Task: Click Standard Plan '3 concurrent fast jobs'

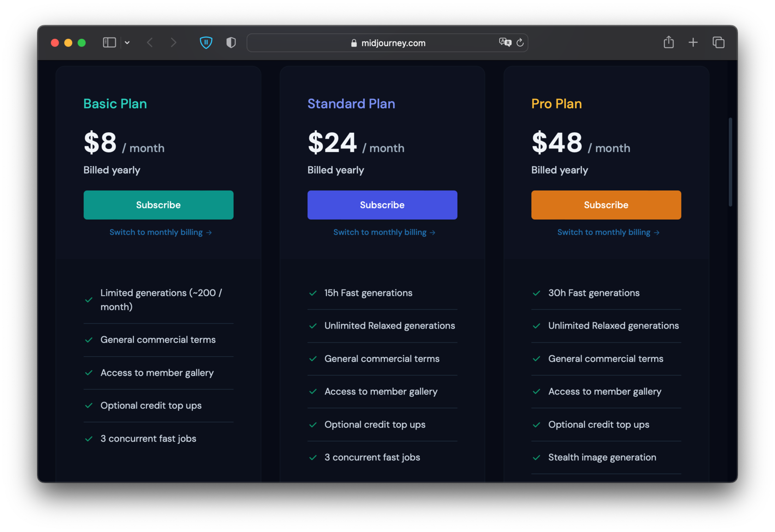Action: coord(372,457)
